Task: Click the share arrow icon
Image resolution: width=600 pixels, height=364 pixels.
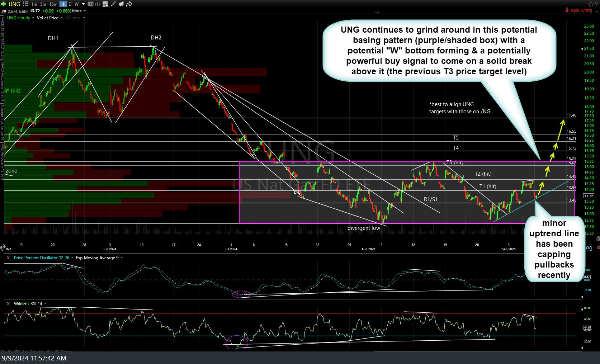Action: [129, 4]
